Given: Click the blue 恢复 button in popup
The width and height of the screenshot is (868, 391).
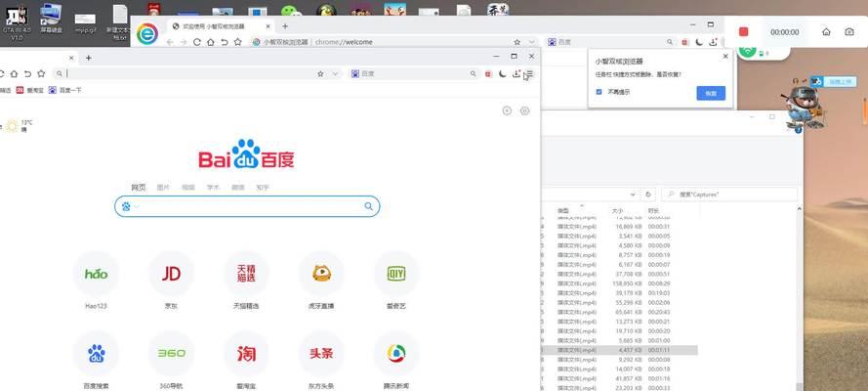Looking at the screenshot, I should [x=711, y=93].
